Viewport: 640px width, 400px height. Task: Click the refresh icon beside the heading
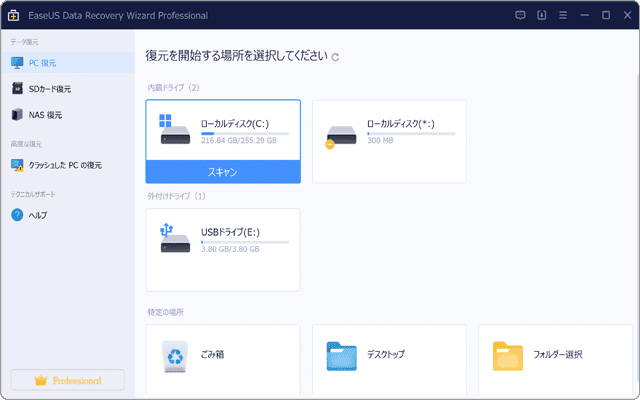(x=335, y=57)
